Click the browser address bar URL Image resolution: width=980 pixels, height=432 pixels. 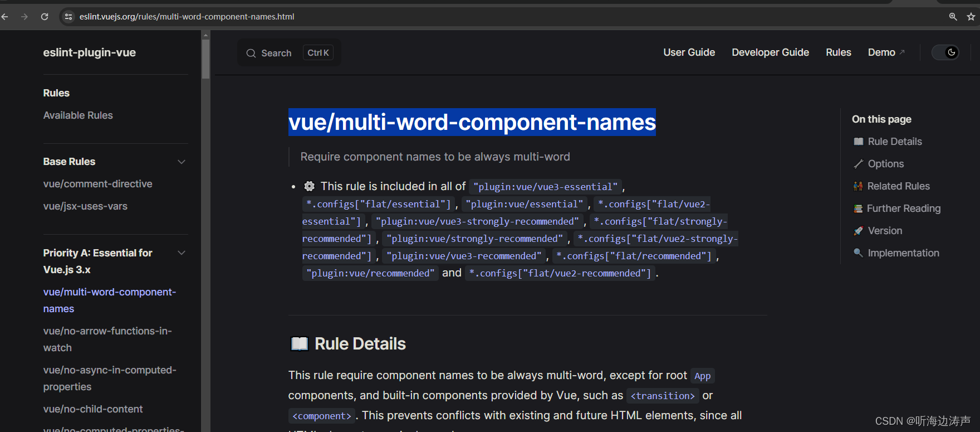coord(187,17)
